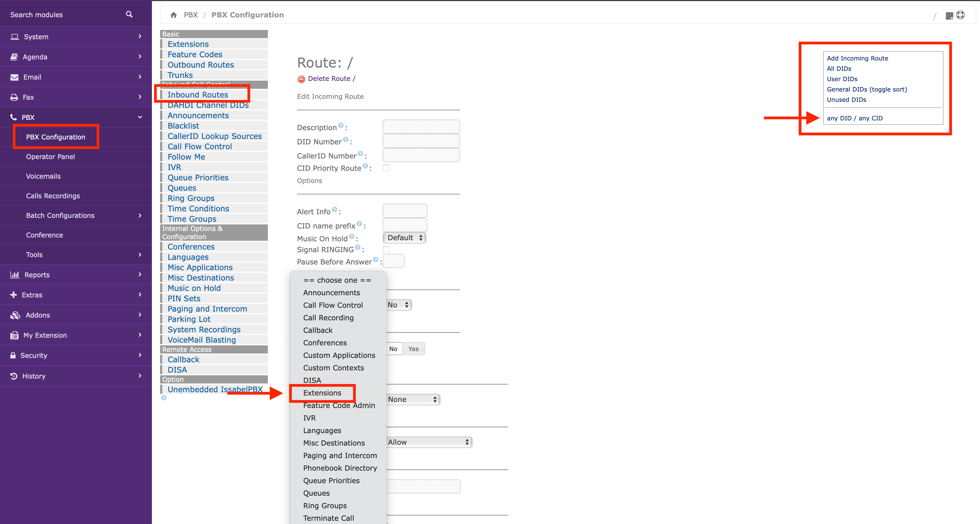Click the DID Number input field
This screenshot has height=524, width=980.
421,141
